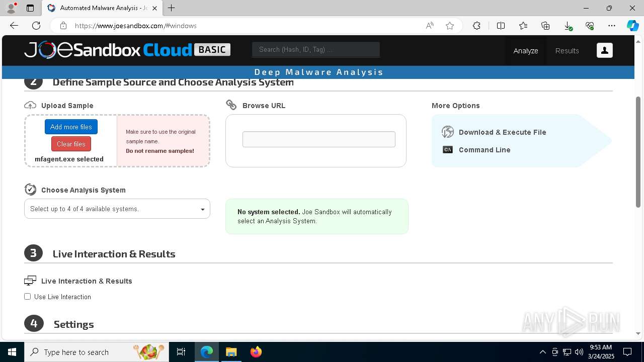The height and width of the screenshot is (362, 644).
Task: Click the Upload Sample cloud icon
Action: pos(30,105)
